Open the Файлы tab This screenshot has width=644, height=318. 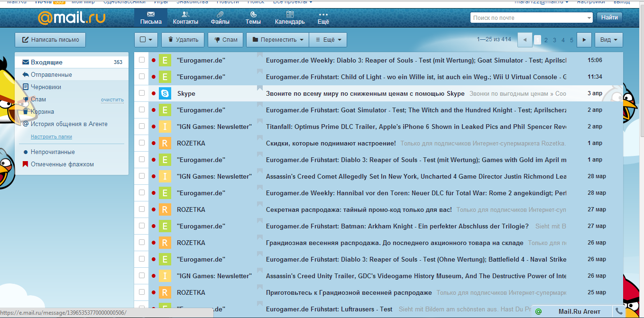click(x=220, y=18)
